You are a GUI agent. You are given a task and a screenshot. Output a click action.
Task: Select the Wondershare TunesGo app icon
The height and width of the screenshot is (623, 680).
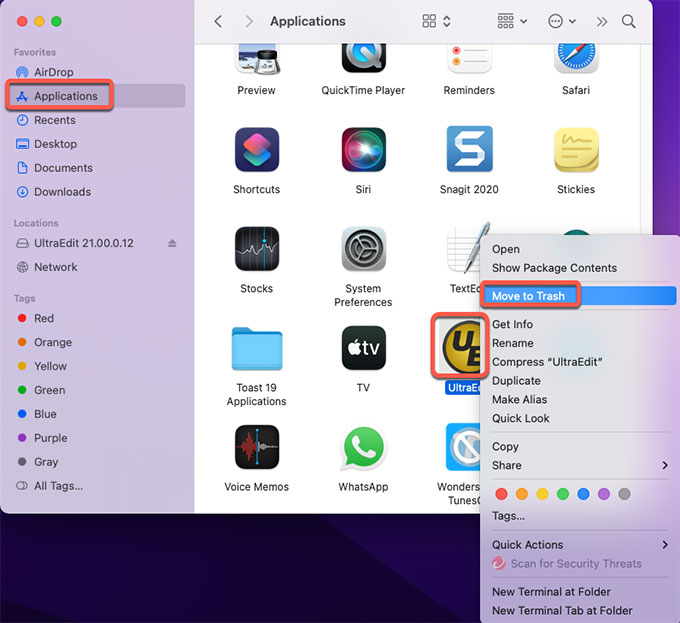pyautogui.click(x=463, y=447)
